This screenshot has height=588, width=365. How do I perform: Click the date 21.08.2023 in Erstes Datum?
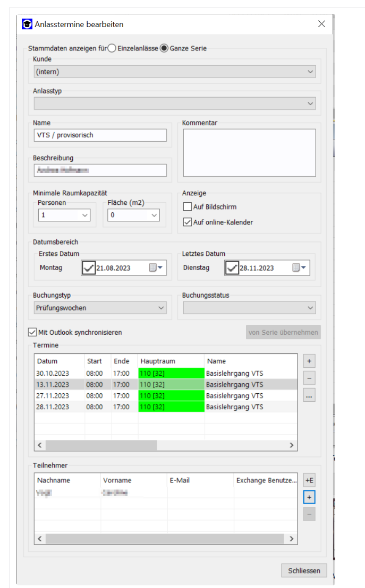(x=113, y=268)
